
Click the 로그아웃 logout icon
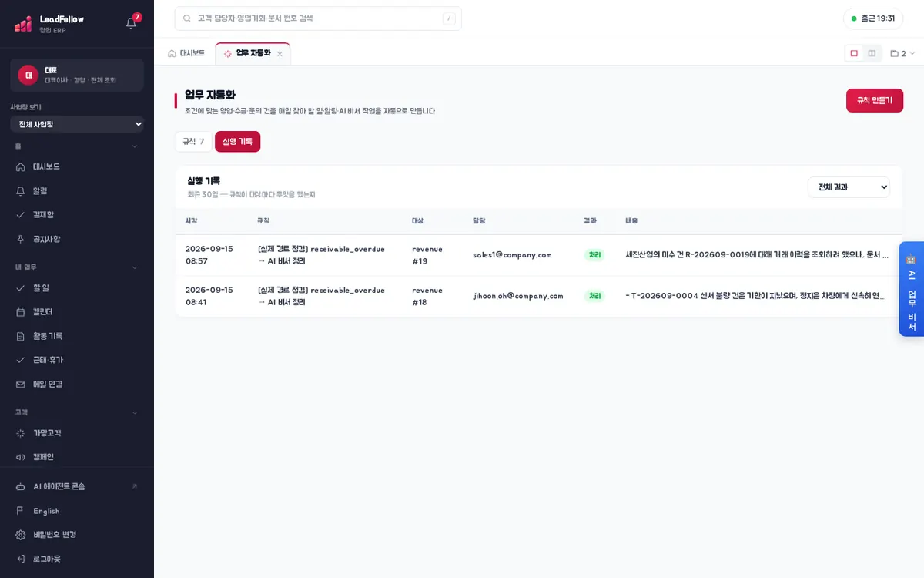pos(21,559)
